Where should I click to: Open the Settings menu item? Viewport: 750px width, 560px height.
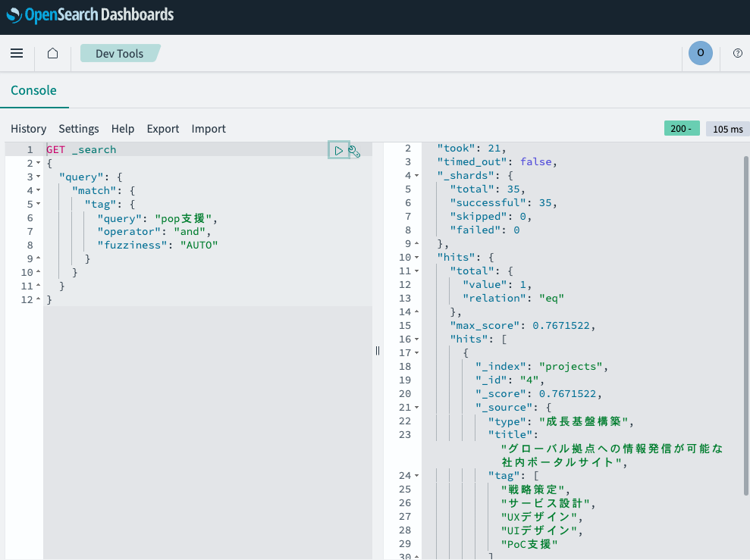coord(79,129)
